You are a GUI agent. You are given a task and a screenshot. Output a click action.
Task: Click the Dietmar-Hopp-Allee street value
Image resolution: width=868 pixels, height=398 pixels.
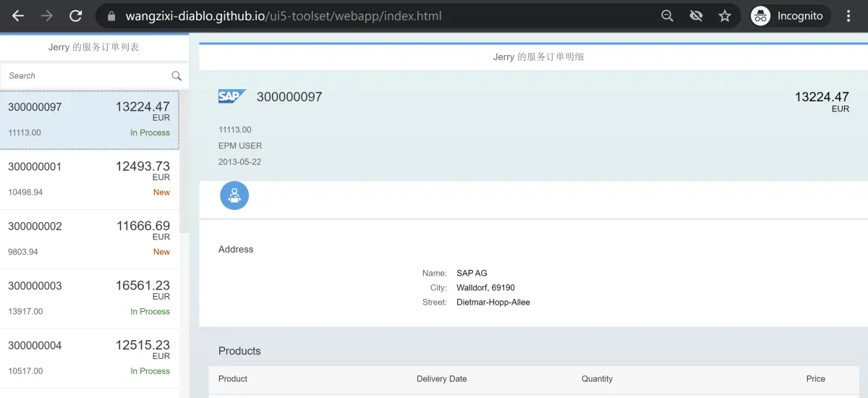[493, 302]
